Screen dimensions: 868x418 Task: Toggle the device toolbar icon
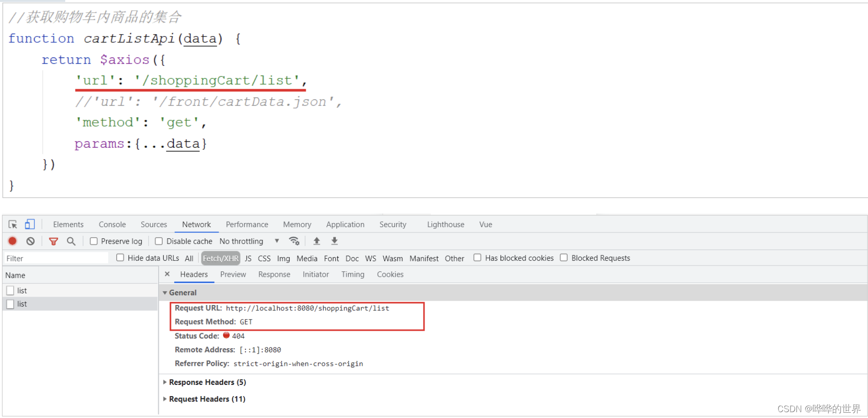point(30,224)
